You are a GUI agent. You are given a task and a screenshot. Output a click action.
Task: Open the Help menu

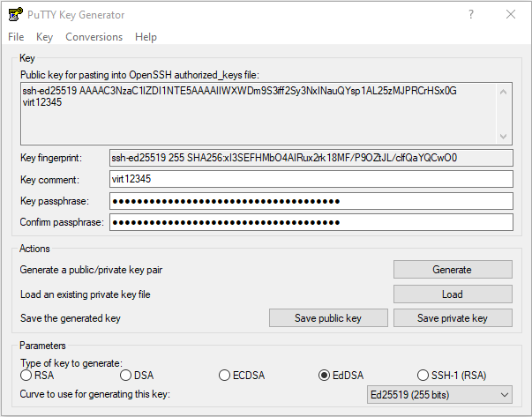coord(146,37)
